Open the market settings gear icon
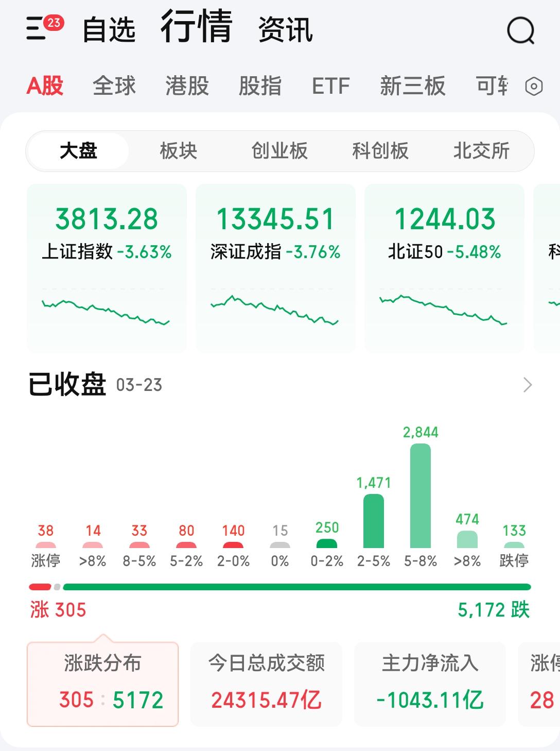Image resolution: width=560 pixels, height=751 pixels. (x=534, y=86)
